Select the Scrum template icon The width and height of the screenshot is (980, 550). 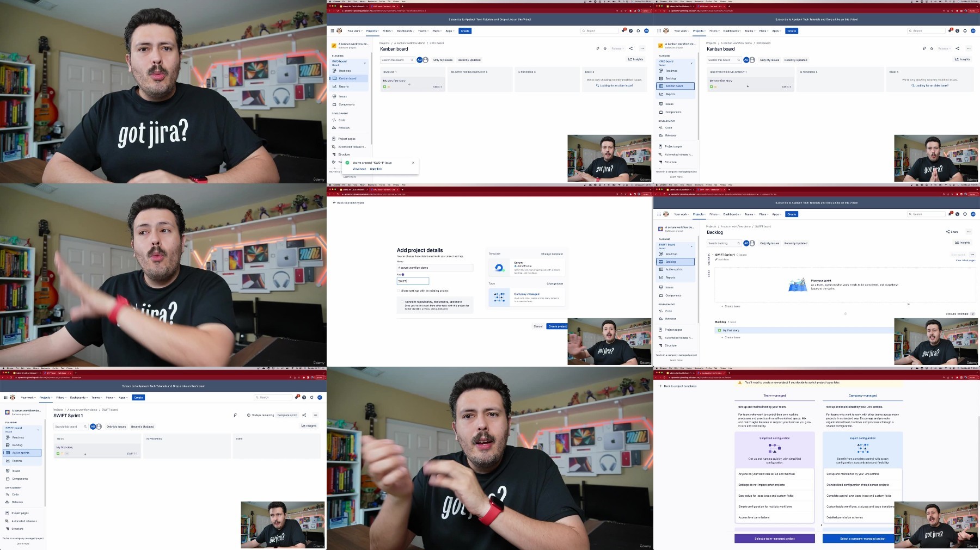click(499, 268)
